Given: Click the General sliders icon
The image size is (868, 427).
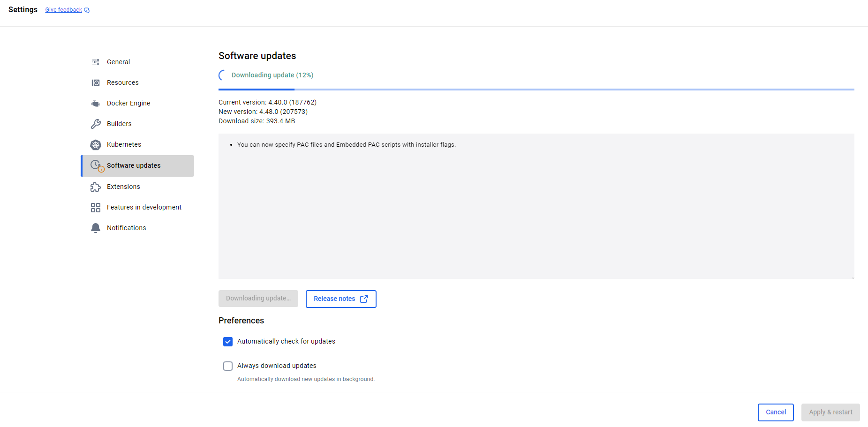Looking at the screenshot, I should 96,62.
